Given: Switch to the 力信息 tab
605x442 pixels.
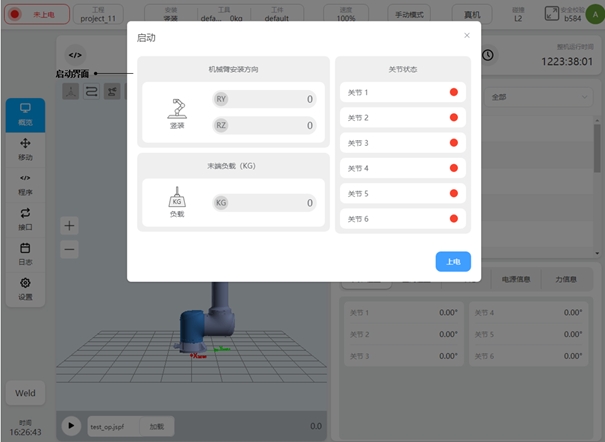Looking at the screenshot, I should pos(567,279).
